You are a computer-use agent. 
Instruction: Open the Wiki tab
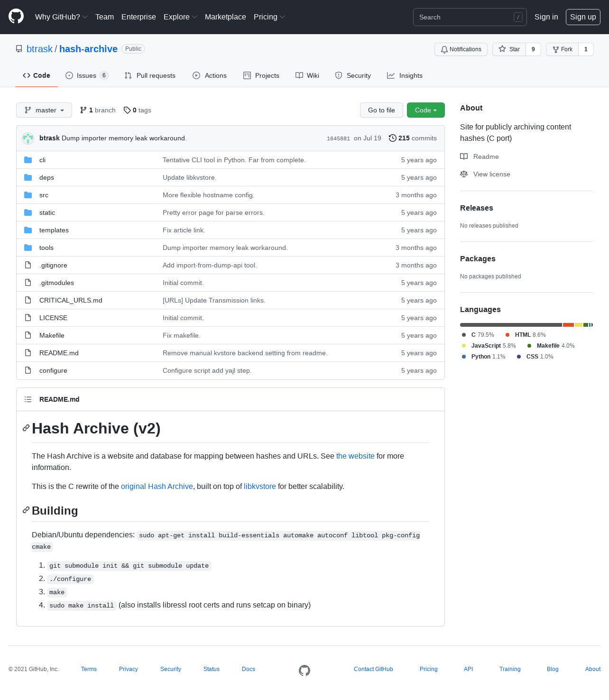307,75
